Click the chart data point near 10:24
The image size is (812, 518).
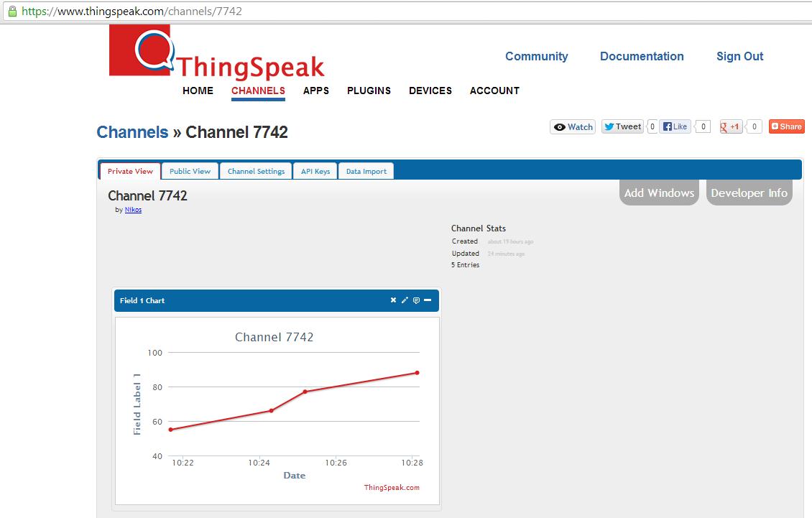point(272,411)
